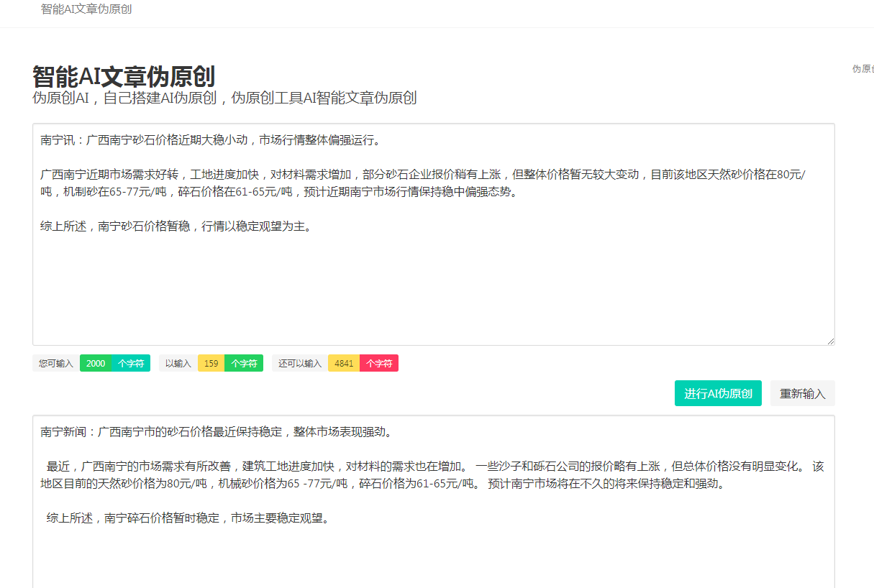Open the 智能AI文章伪原创 top navigation link

click(86, 9)
